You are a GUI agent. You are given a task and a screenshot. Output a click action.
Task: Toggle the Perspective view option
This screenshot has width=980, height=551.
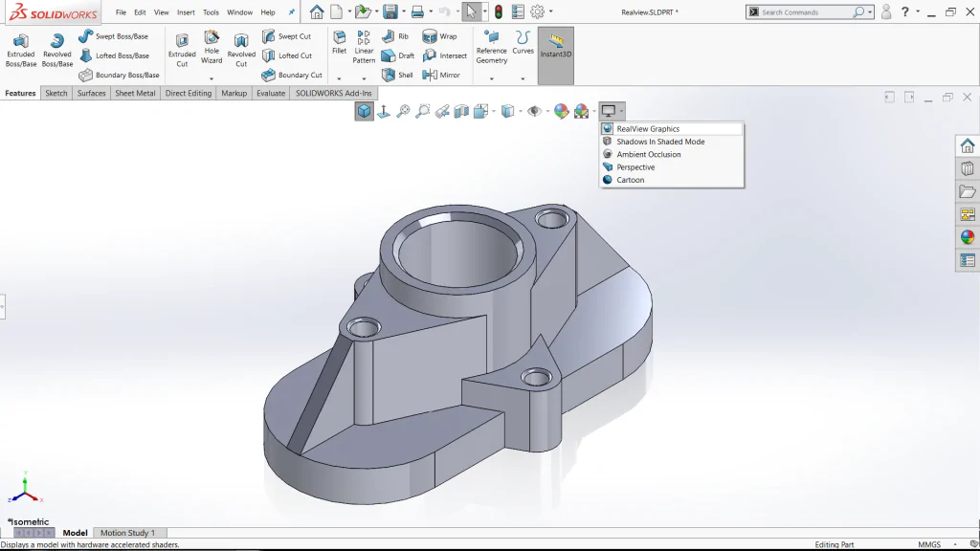coord(672,167)
